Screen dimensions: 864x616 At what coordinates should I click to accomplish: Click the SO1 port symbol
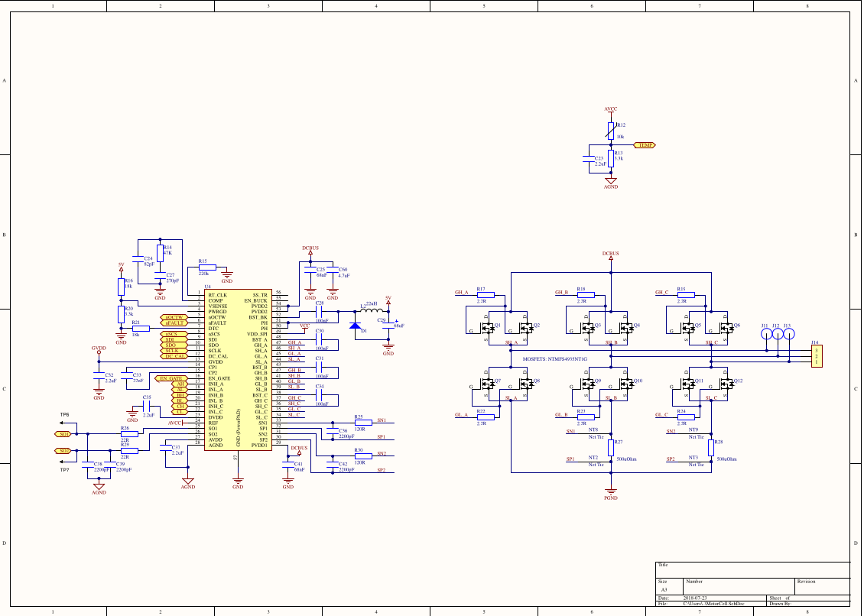pos(63,434)
